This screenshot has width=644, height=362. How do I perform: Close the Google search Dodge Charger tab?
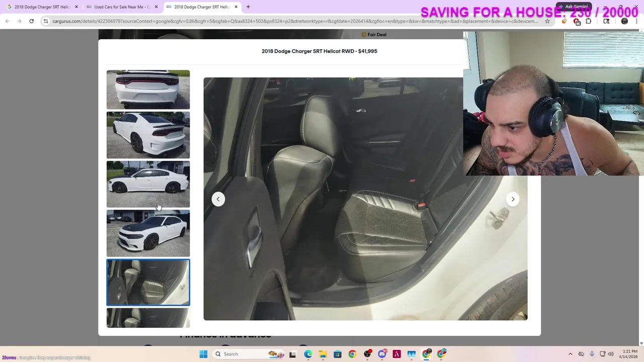76,7
